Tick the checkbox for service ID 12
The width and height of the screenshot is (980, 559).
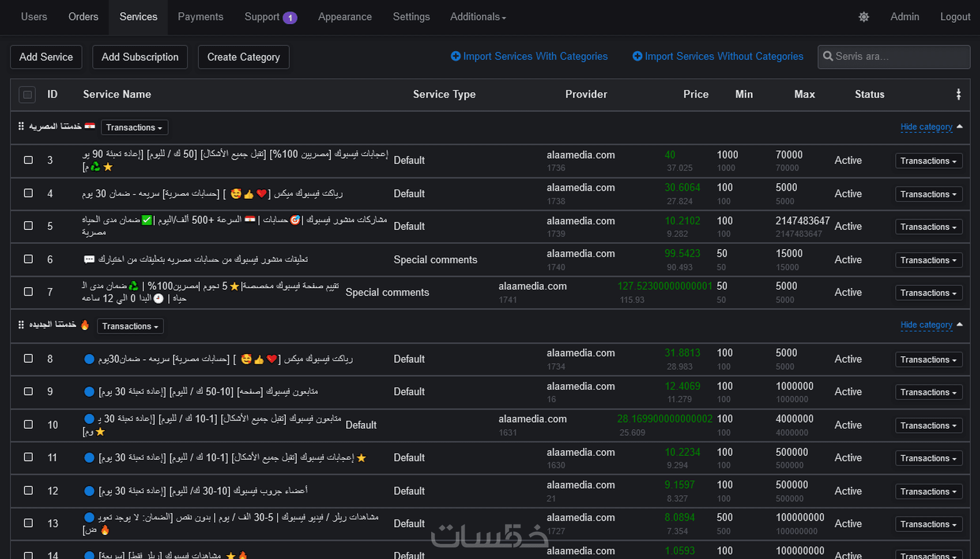(x=28, y=490)
